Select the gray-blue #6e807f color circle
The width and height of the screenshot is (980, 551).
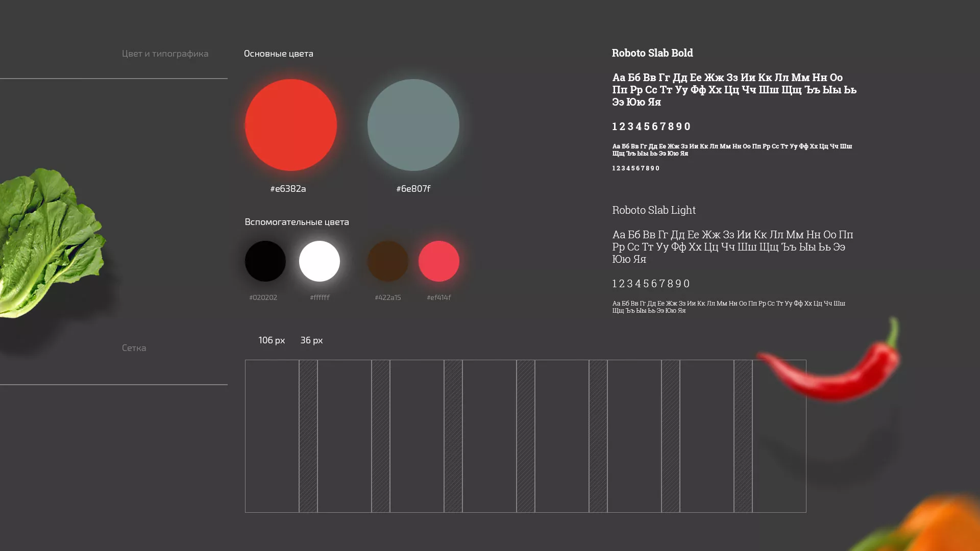[413, 125]
